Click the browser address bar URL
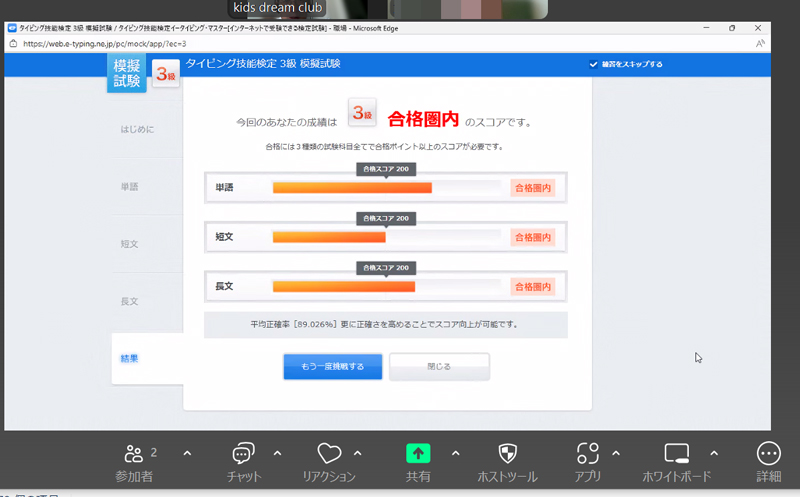The image size is (800, 497). tap(105, 44)
